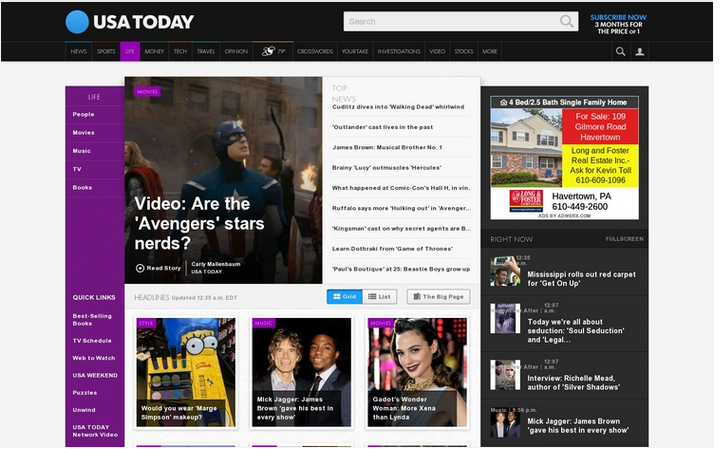Click the Long & Foster logo in the ad

526,201
